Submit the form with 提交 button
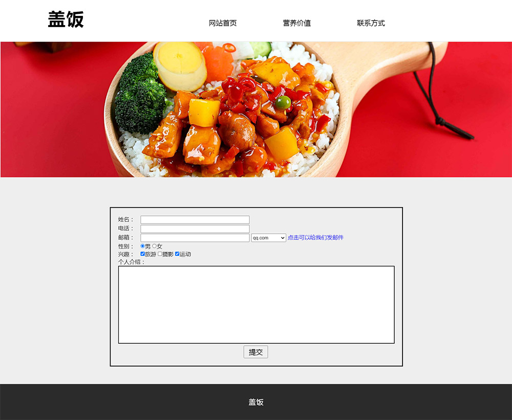This screenshot has height=420, width=512. point(255,352)
